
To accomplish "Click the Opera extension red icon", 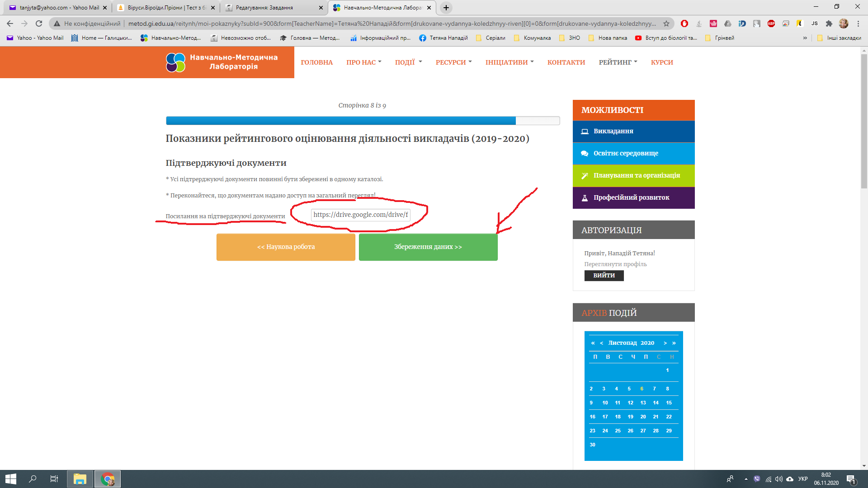I will 684,23.
